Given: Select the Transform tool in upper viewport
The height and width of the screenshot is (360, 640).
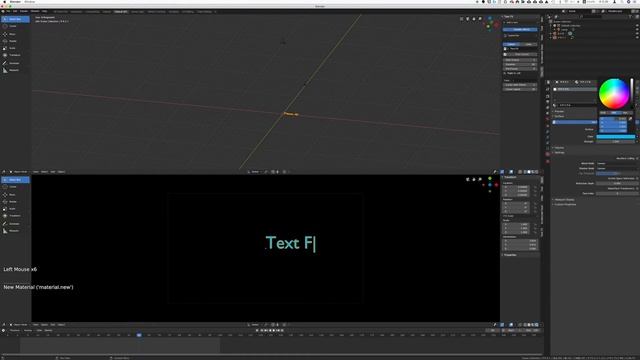Looking at the screenshot, I should pyautogui.click(x=15, y=55).
